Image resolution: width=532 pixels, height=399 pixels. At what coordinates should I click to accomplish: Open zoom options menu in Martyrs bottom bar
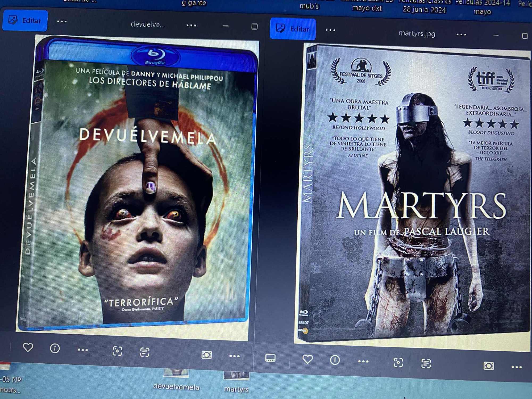coord(517,367)
